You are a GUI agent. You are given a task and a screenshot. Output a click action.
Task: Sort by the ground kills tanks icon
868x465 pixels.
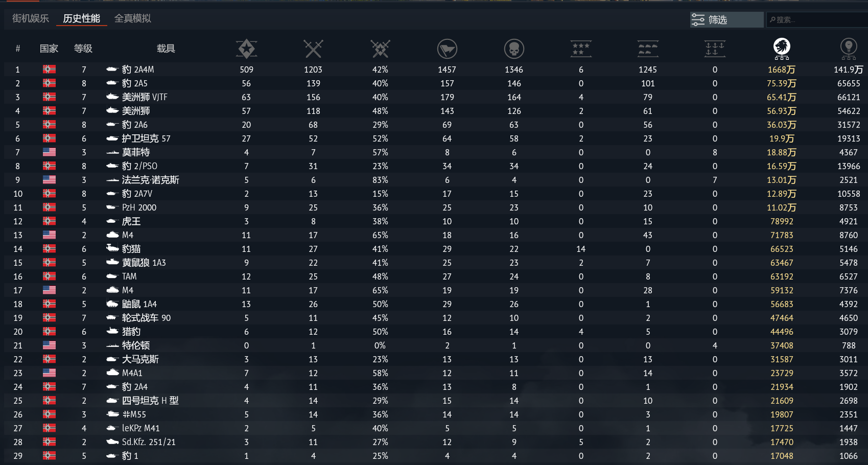click(x=648, y=49)
